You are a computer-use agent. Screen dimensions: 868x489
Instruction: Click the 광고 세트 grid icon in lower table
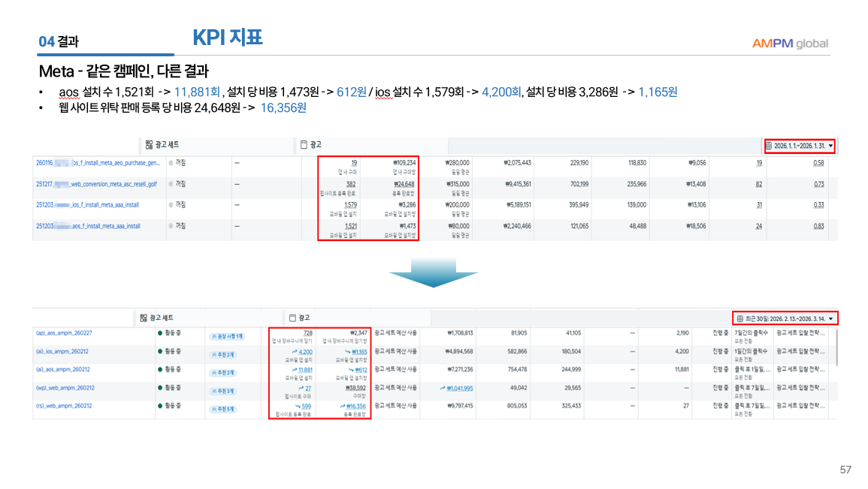[143, 318]
